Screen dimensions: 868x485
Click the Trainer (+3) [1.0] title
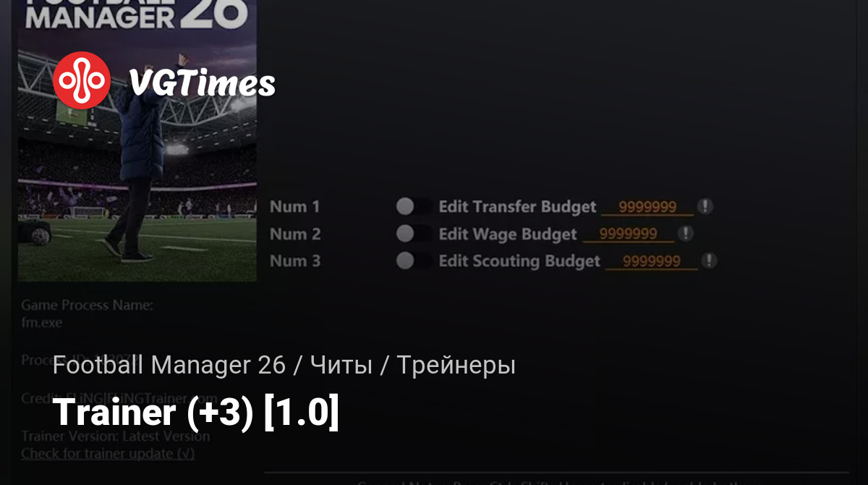pos(196,413)
